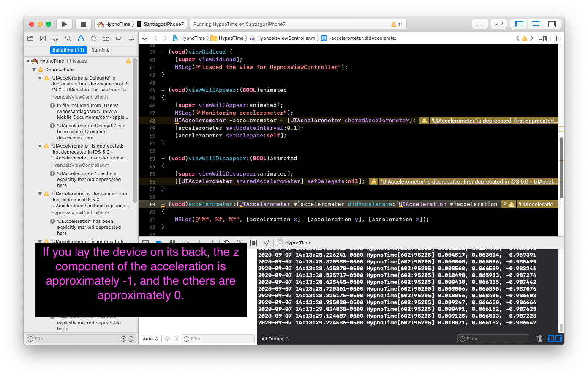The width and height of the screenshot is (588, 376).
Task: Open Library with the plus button
Action: (480, 24)
